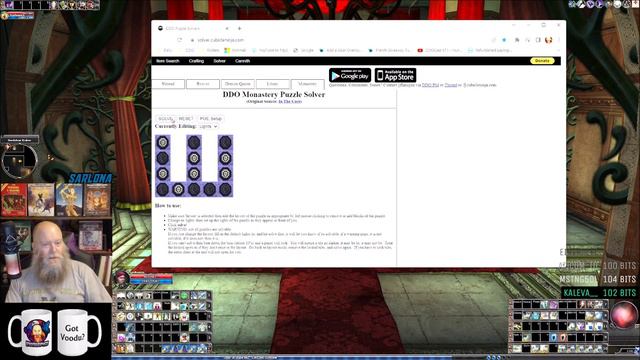
Task: Toggle lit tile atop the left column
Action: coord(162,142)
